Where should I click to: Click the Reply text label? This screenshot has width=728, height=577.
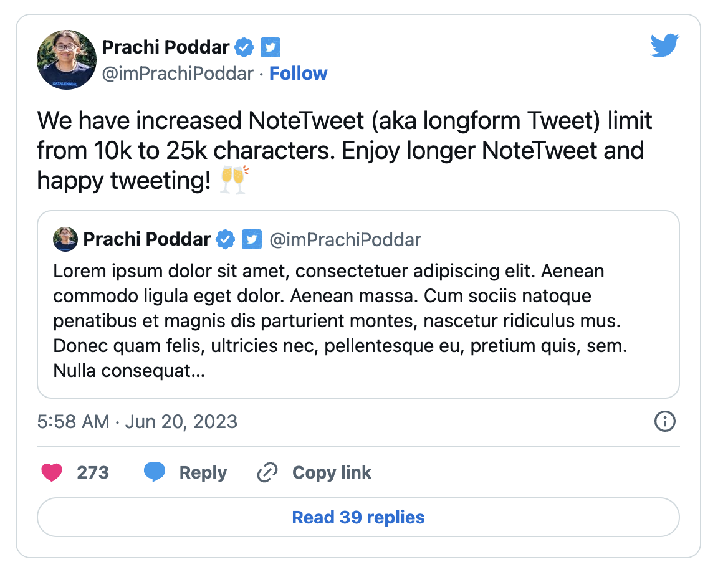(203, 473)
